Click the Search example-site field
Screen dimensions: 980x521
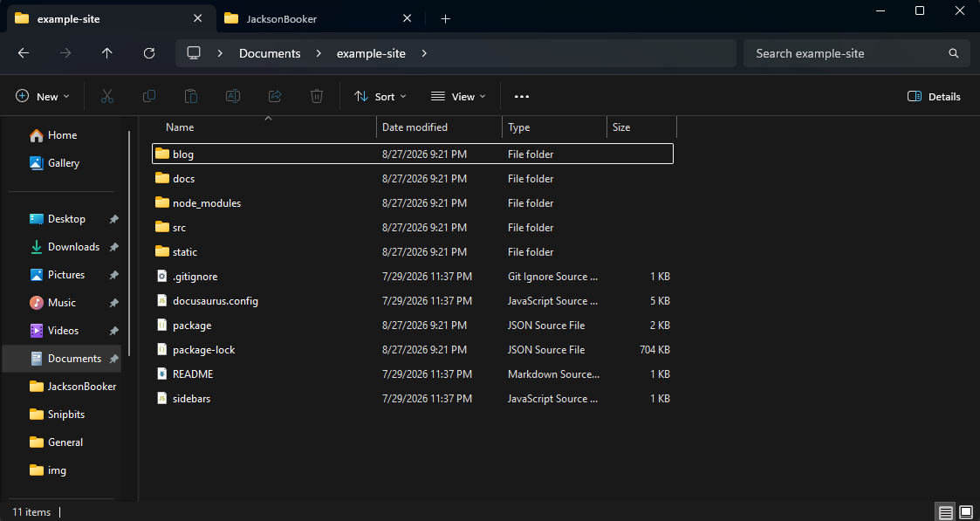pos(858,53)
